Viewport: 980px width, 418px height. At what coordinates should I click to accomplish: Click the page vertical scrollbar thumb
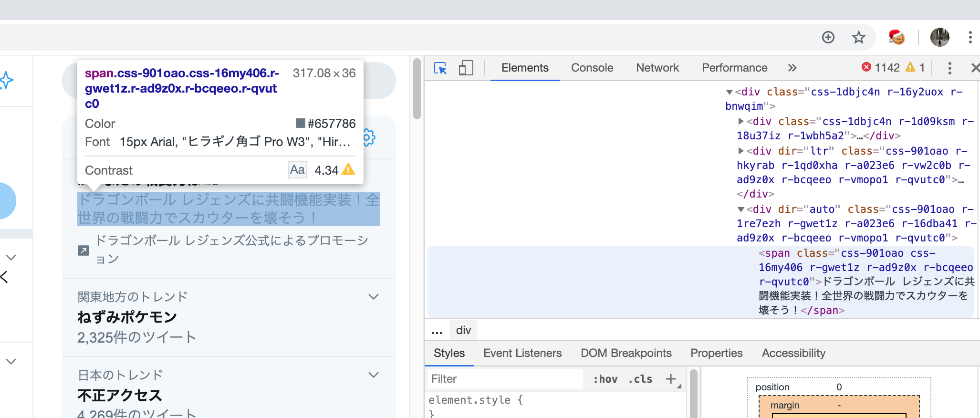[417, 89]
